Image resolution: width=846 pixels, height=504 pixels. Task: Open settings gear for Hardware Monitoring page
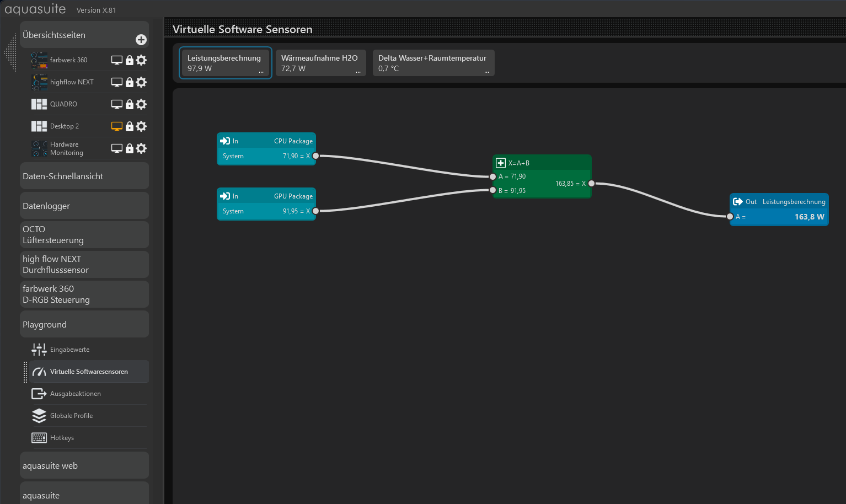[141, 148]
